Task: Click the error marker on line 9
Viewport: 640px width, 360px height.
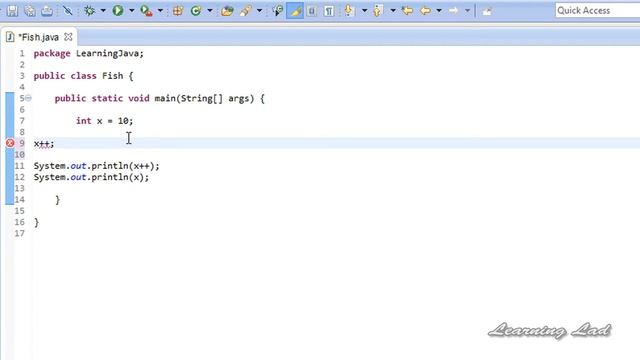Action: tap(10, 143)
